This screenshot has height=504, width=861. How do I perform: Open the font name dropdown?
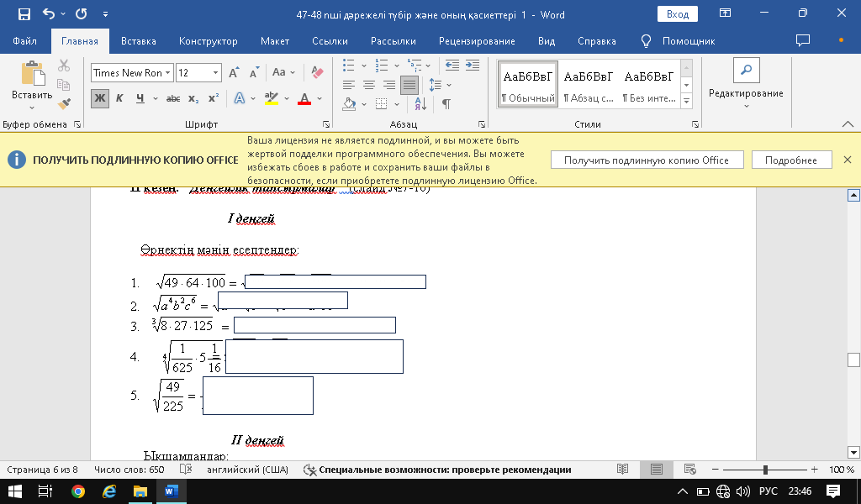point(167,73)
